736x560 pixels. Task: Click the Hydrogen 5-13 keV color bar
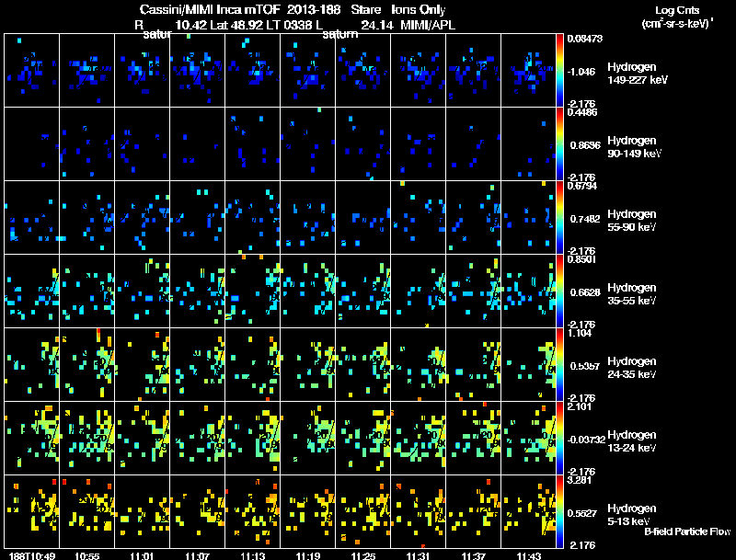[559, 511]
